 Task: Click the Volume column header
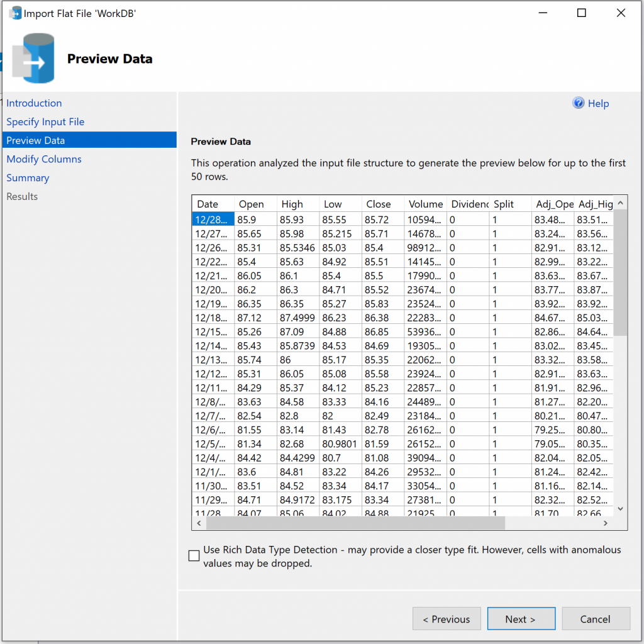pos(426,204)
